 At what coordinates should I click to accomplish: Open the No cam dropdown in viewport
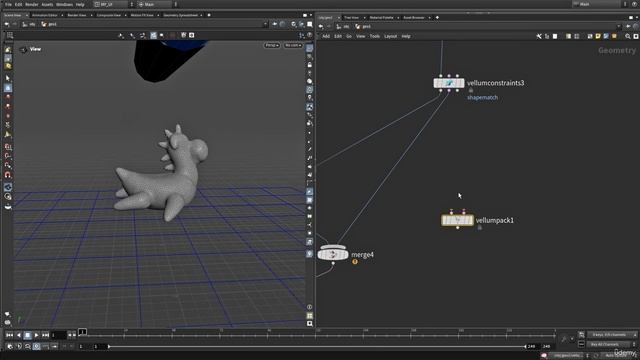pos(293,45)
